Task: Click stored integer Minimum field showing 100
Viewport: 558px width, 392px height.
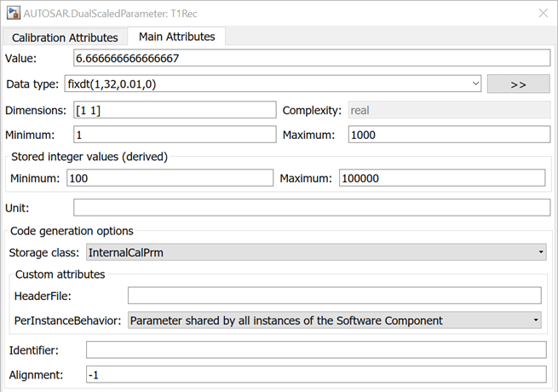Action: click(x=170, y=178)
